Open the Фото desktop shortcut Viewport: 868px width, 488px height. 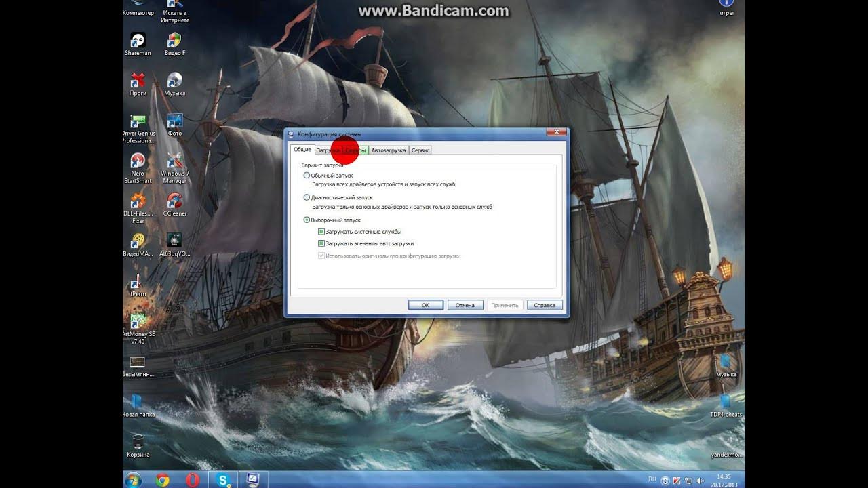point(174,125)
